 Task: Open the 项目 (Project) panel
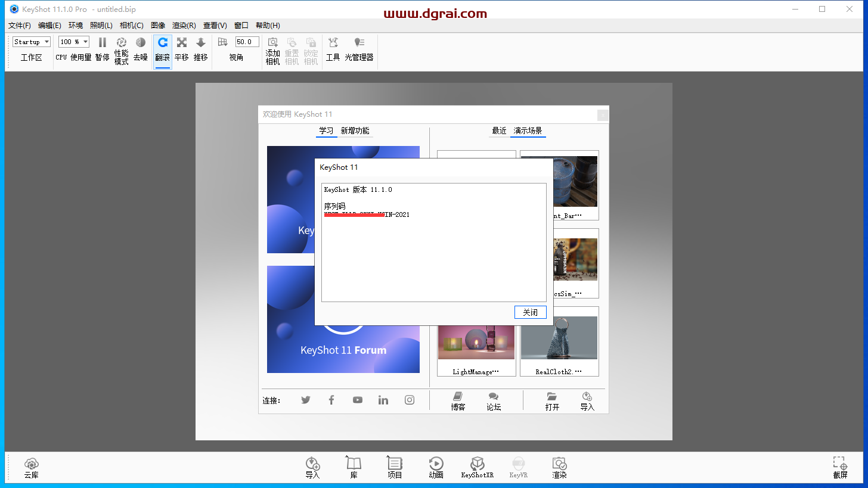(394, 467)
